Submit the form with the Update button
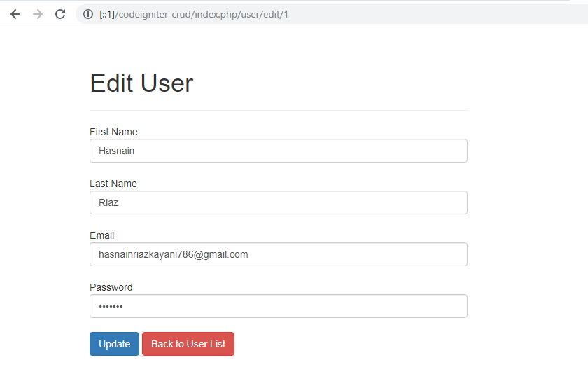Screen dimensions: 588x386 [x=114, y=344]
